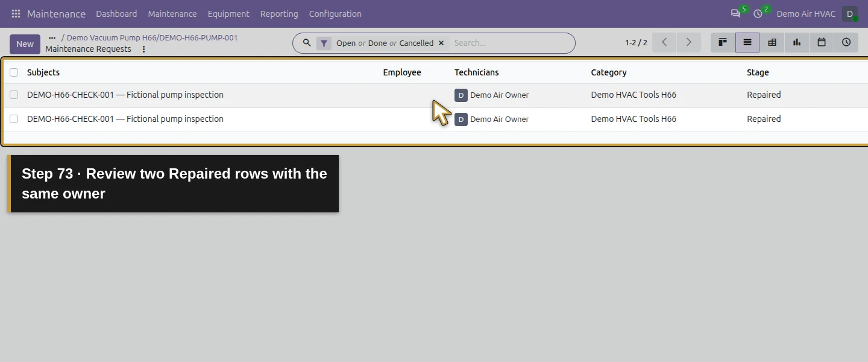Click the second row technician avatar
This screenshot has height=362, width=868.
[x=461, y=119]
